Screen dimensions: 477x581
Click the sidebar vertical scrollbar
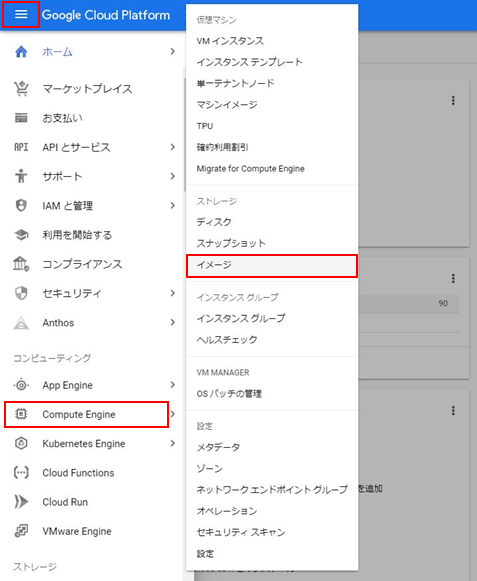click(185, 135)
